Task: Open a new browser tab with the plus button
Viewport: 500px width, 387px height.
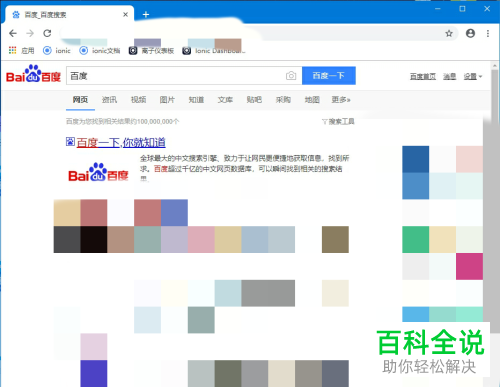Action: [146, 15]
